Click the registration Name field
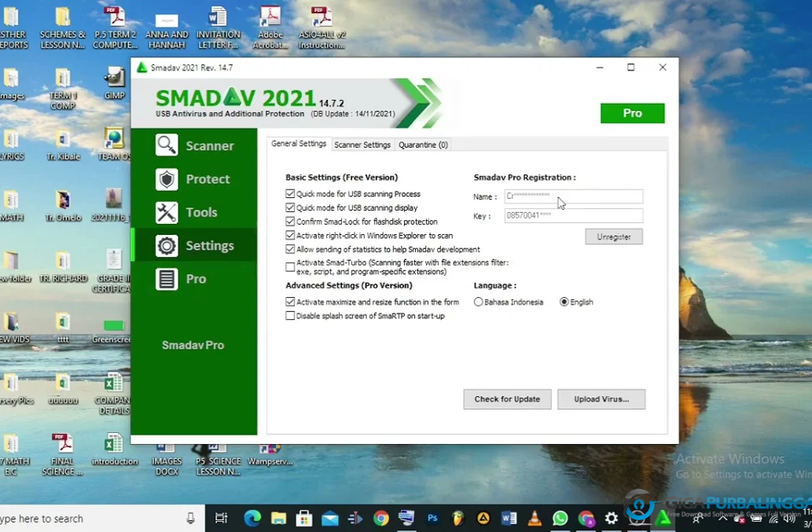Image resolution: width=812 pixels, height=532 pixels. click(574, 196)
